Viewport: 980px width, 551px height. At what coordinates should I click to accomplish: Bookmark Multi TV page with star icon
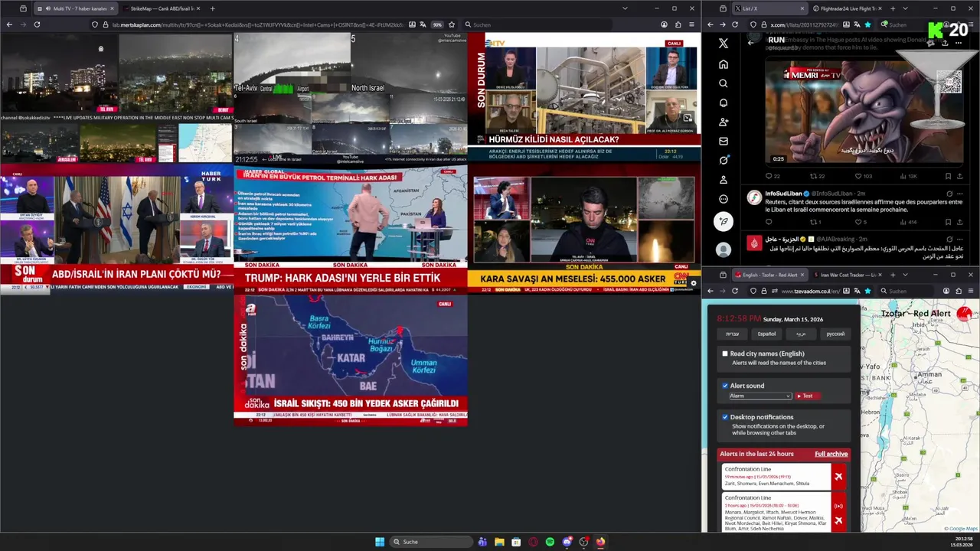(x=451, y=24)
